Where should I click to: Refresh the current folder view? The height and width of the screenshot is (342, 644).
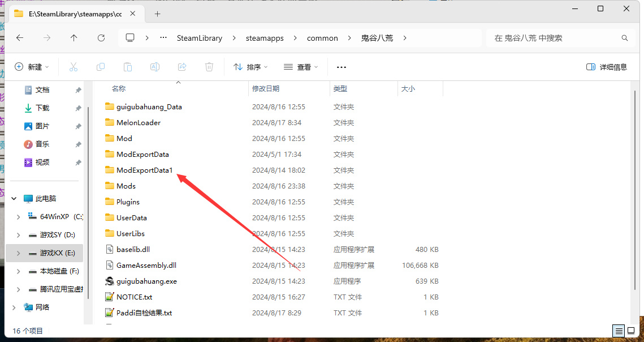pos(101,38)
